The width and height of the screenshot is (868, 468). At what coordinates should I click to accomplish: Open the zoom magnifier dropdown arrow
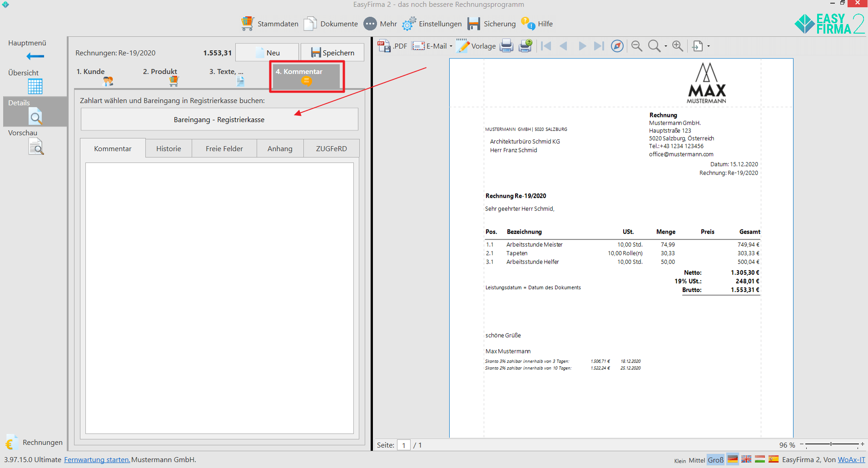(x=666, y=46)
